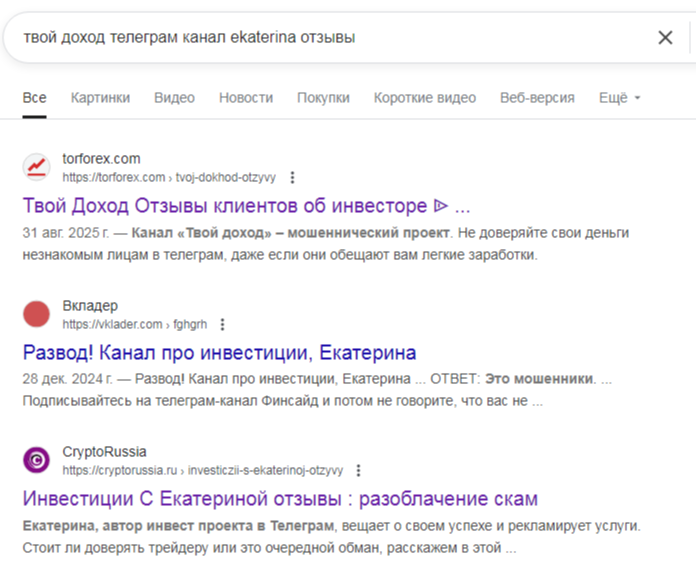Switch to Картинки tab
Viewport: 696px width, 587px height.
[100, 98]
